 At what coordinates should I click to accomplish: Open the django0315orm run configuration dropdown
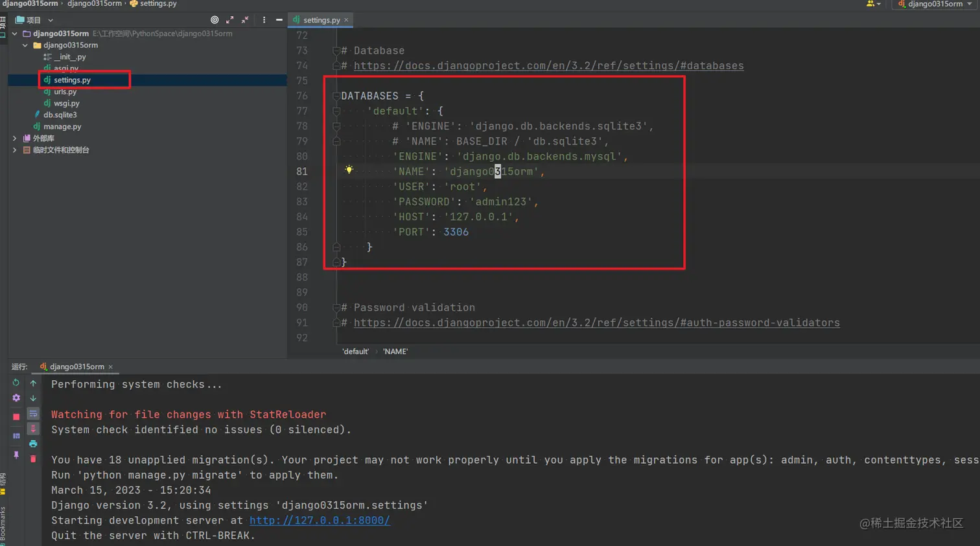935,4
